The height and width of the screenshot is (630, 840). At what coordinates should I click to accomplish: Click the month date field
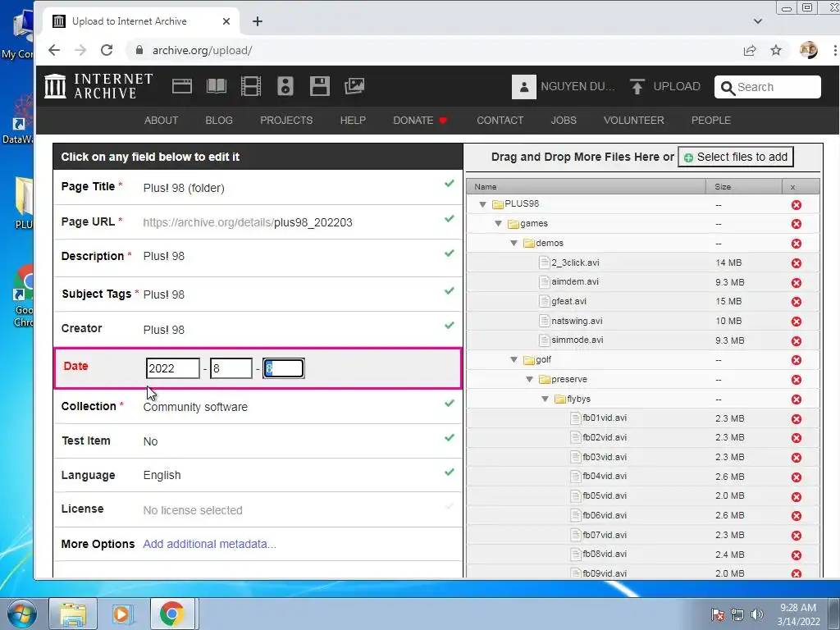click(231, 368)
